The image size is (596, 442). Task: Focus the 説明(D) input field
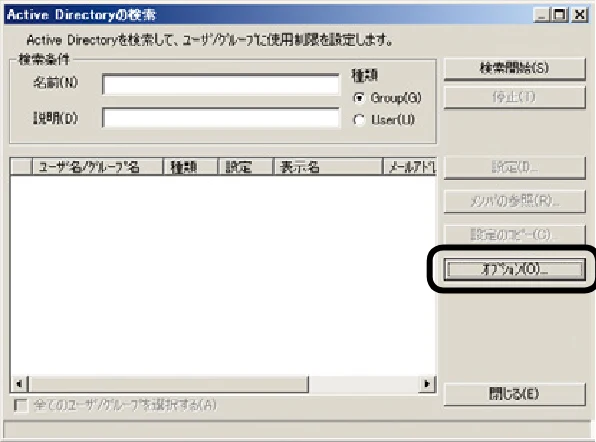pyautogui.click(x=221, y=118)
